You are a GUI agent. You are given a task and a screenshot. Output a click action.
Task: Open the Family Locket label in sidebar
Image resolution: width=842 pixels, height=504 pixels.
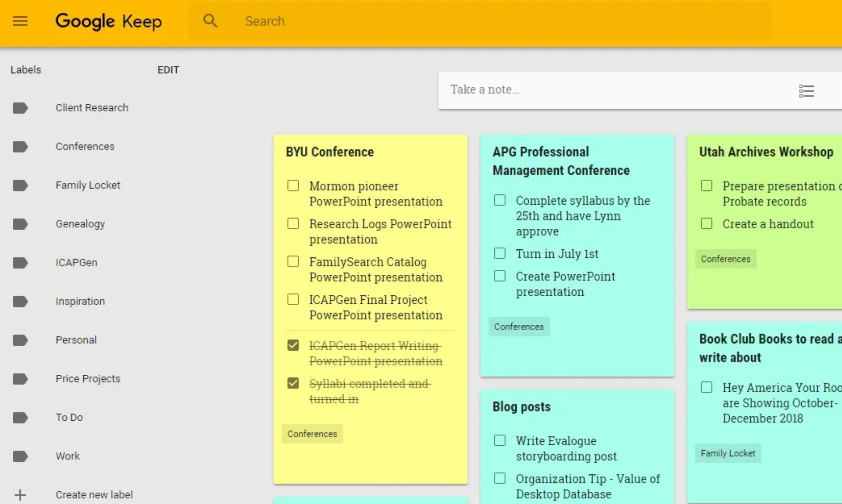click(88, 185)
